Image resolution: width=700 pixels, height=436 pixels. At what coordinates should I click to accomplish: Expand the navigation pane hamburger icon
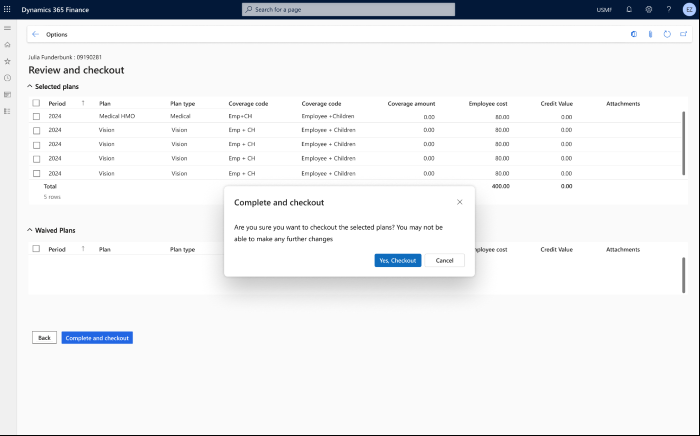pos(7,28)
